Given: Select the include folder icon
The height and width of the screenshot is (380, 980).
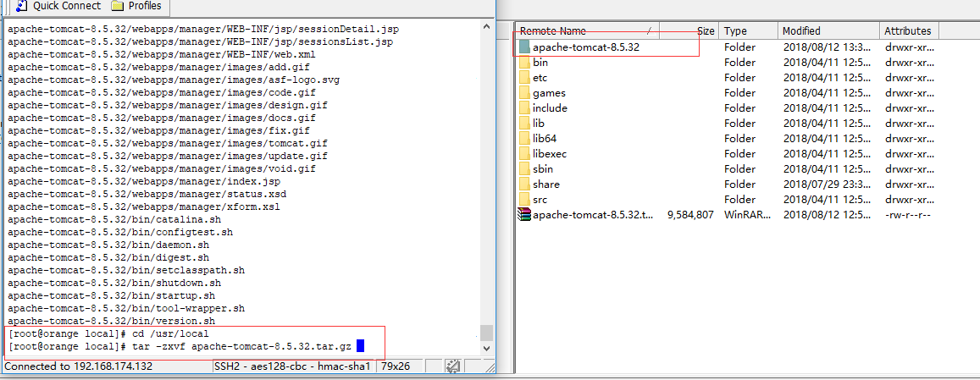Looking at the screenshot, I should tap(523, 108).
